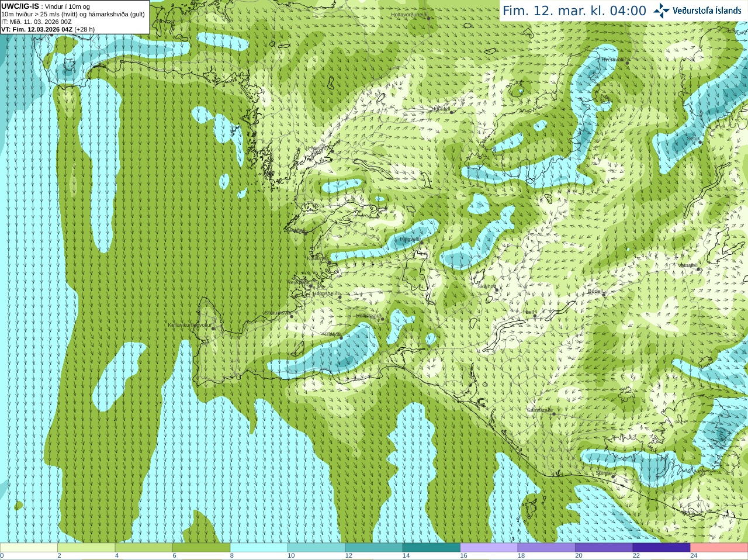The height and width of the screenshot is (560, 748).
Task: Click the Holtavörðuheiði station label
Action: pyautogui.click(x=409, y=14)
